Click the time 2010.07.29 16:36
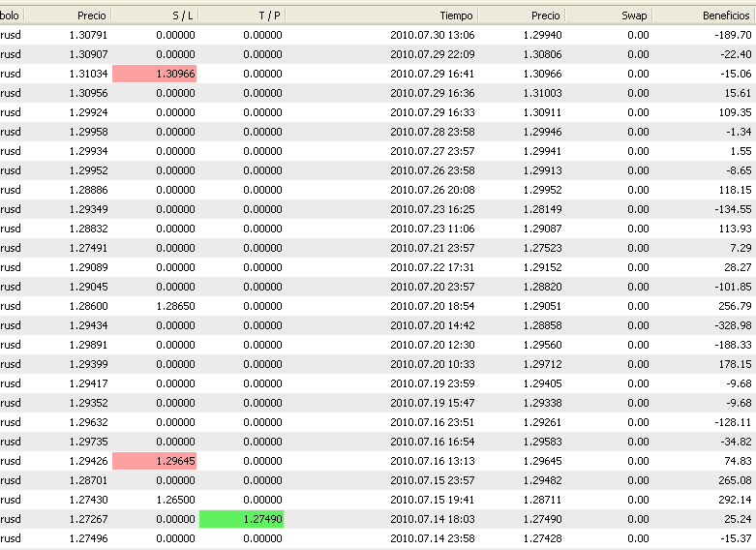The height and width of the screenshot is (550, 756). (x=433, y=93)
